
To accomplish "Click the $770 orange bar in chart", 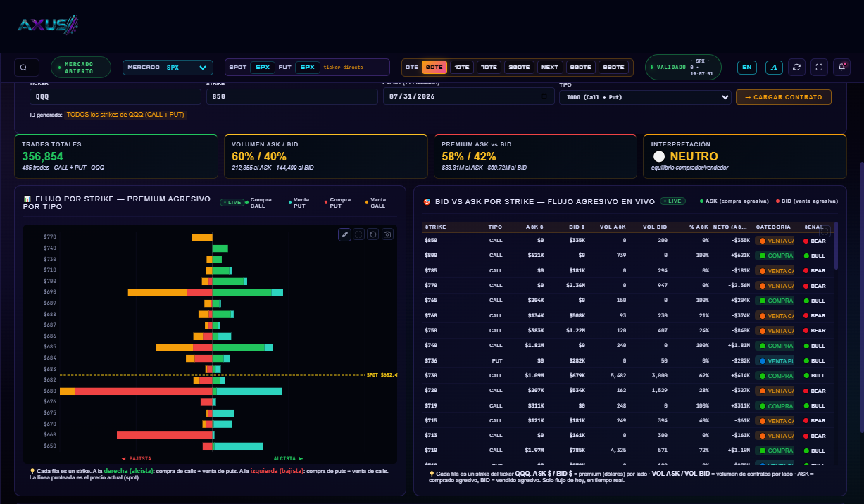I will coord(202,237).
